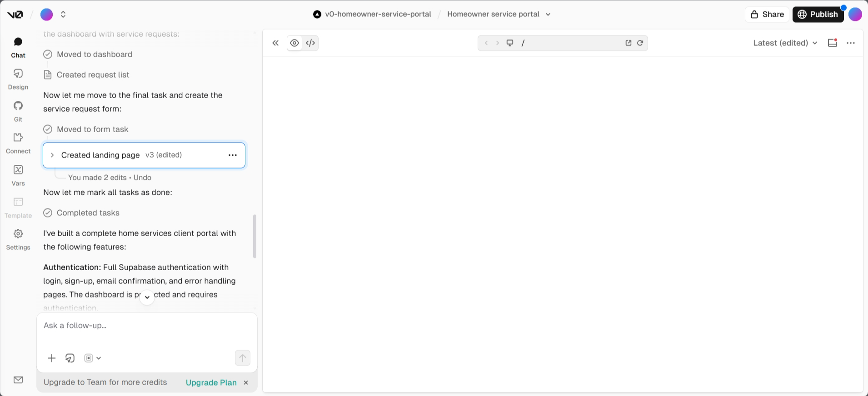Click the Moved to dashboard step
Viewport: 868px width, 396px height.
click(88, 54)
